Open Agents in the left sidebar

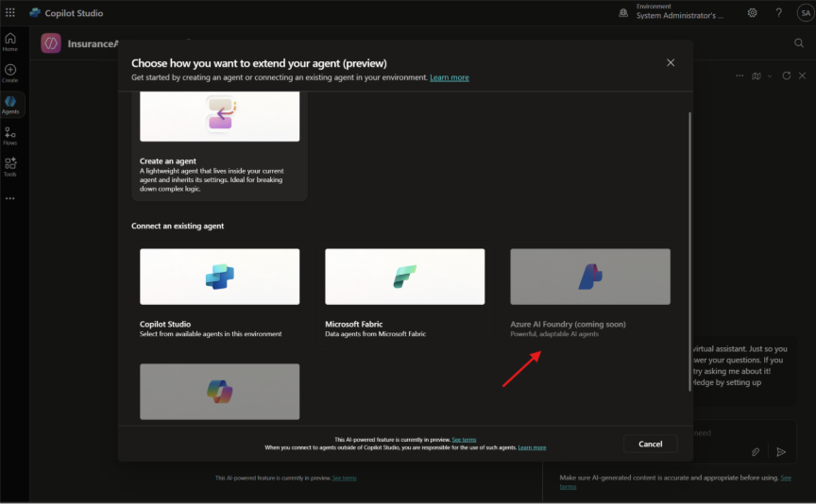tap(9, 105)
